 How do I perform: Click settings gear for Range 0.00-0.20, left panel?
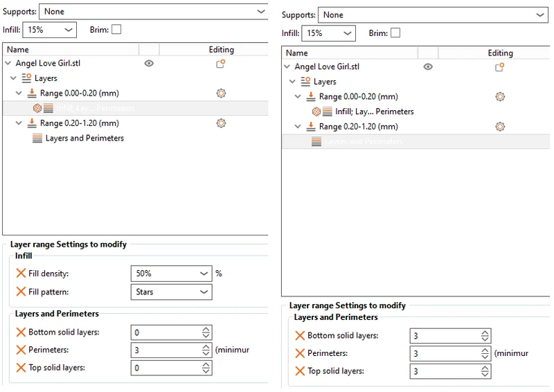click(221, 93)
